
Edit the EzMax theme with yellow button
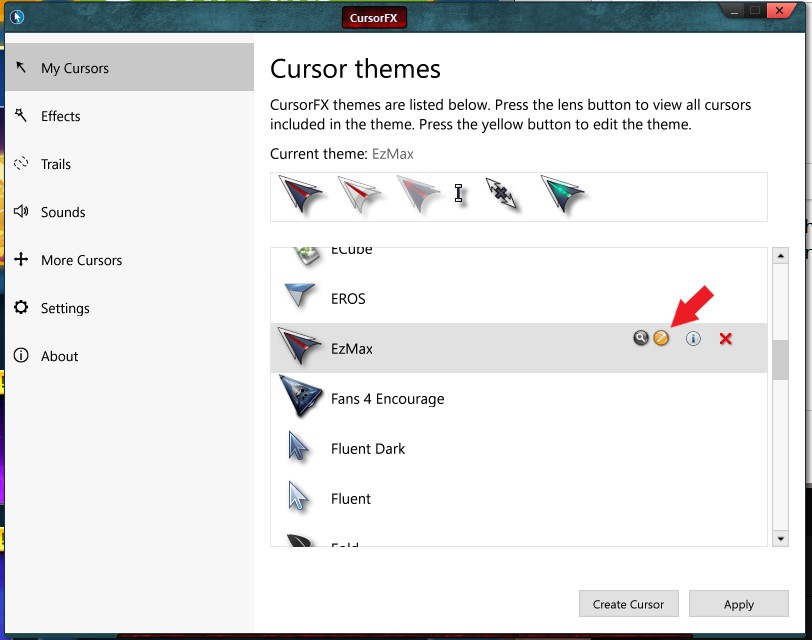click(661, 338)
